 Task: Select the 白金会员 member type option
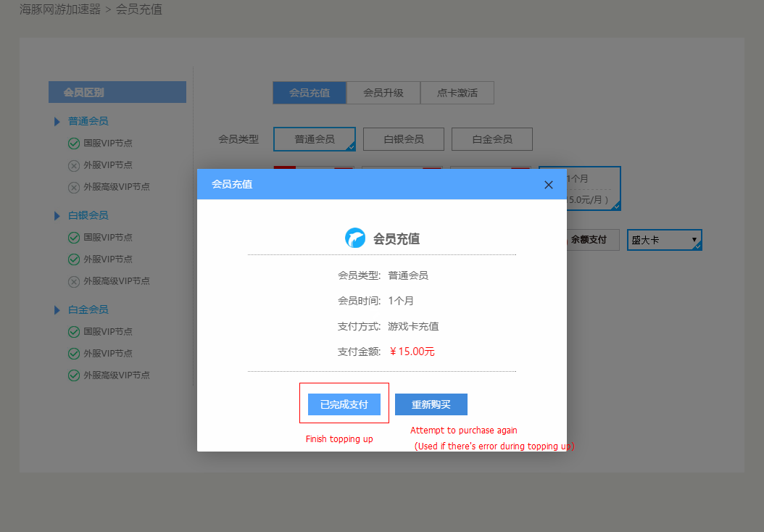click(492, 139)
